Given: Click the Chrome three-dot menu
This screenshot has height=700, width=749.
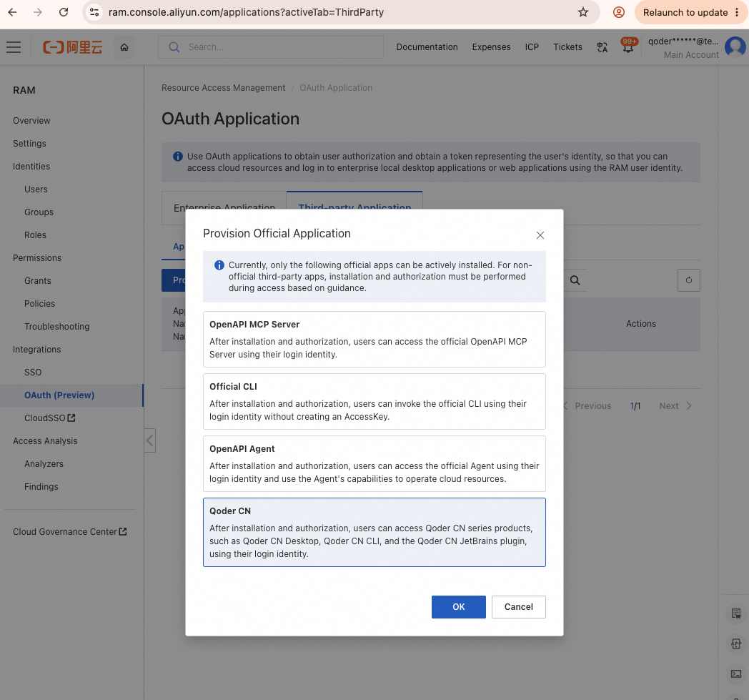Looking at the screenshot, I should pyautogui.click(x=737, y=12).
